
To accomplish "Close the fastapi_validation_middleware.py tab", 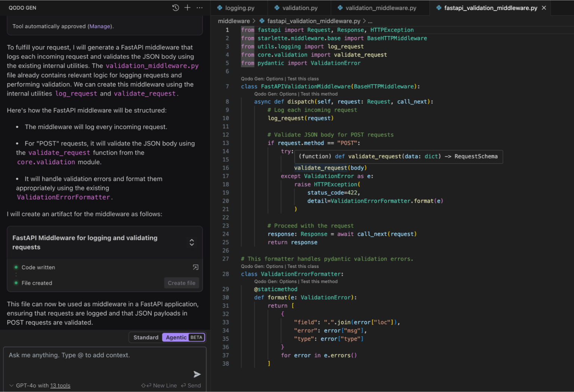I will [544, 7].
